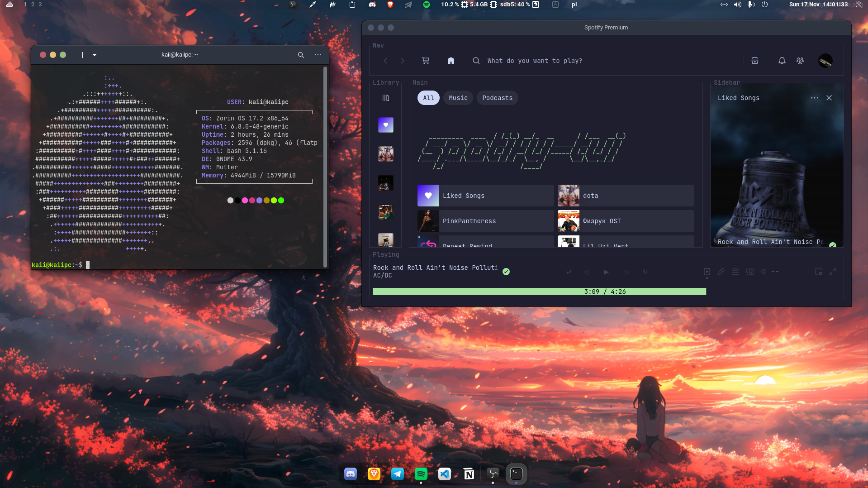Switch to the Music filter tab
Screen dimensions: 868x488
458,98
